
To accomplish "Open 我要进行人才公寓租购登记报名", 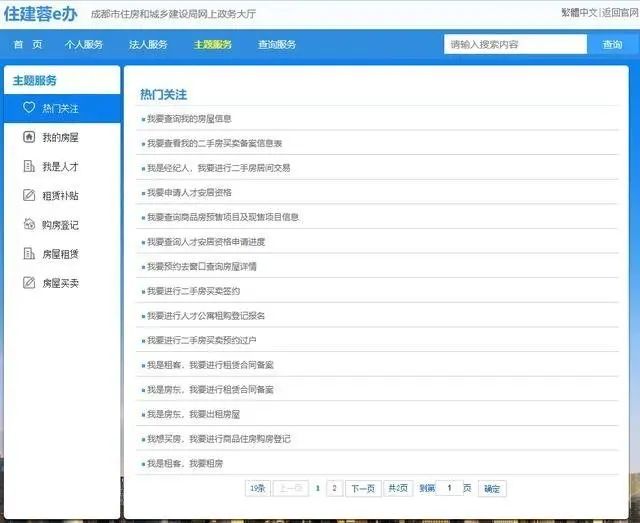I will (x=206, y=316).
